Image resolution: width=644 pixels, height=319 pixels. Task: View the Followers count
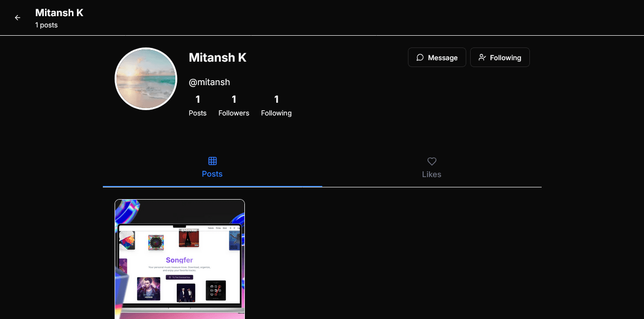[x=234, y=106]
